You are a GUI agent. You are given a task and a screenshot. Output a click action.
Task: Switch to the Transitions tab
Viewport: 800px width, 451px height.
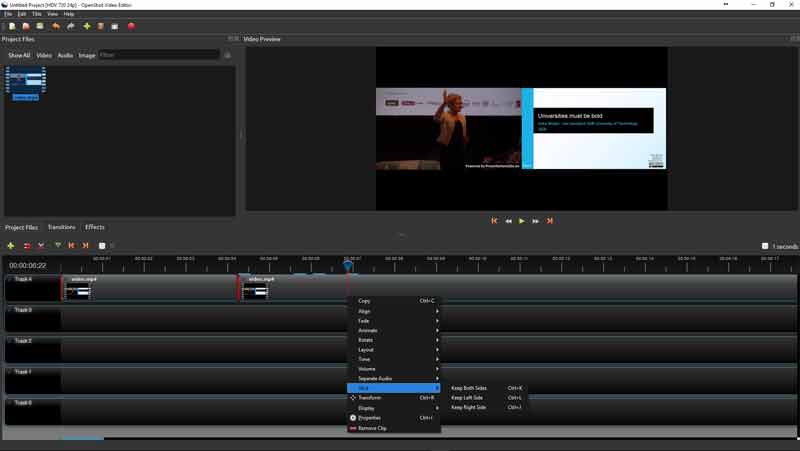(61, 227)
